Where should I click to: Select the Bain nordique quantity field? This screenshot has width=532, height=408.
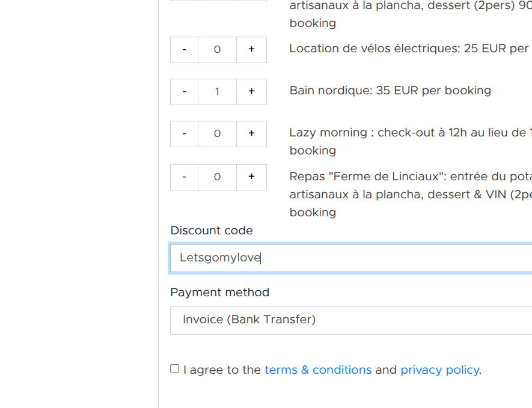click(x=217, y=91)
